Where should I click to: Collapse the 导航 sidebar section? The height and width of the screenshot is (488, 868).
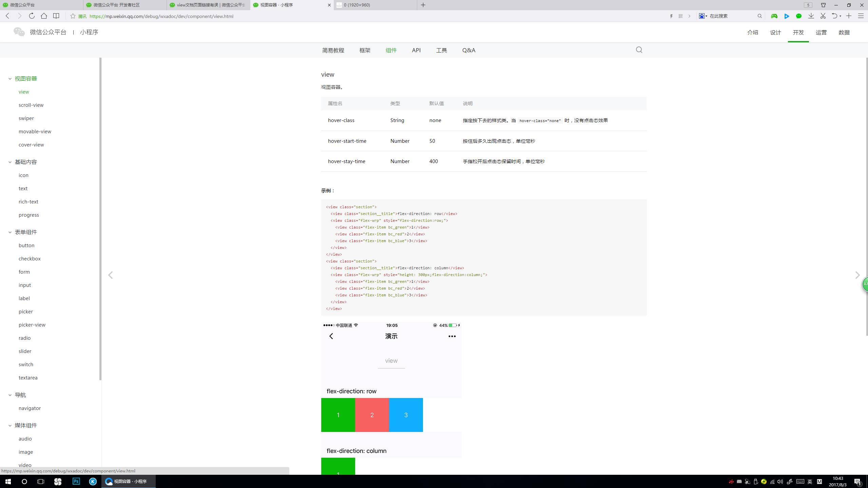(x=10, y=395)
